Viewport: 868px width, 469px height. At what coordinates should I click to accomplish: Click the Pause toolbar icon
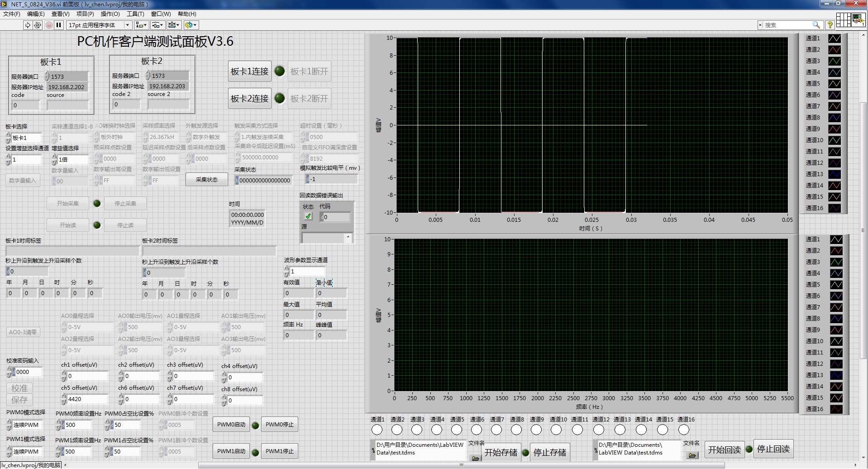point(59,25)
